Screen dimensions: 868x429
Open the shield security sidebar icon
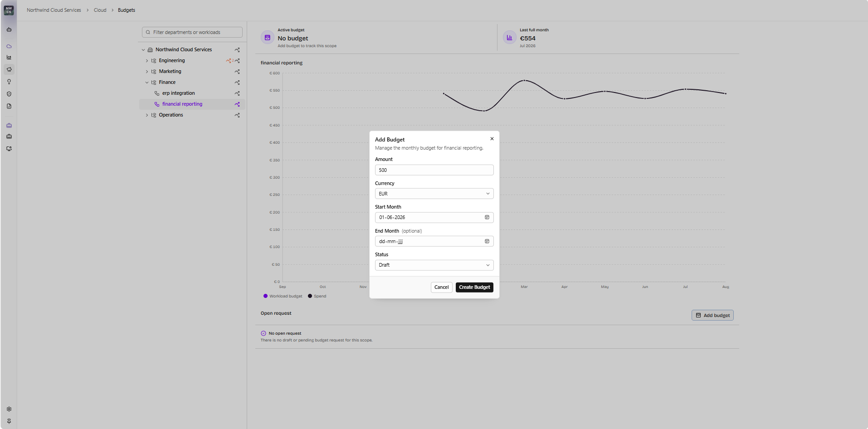tap(9, 94)
